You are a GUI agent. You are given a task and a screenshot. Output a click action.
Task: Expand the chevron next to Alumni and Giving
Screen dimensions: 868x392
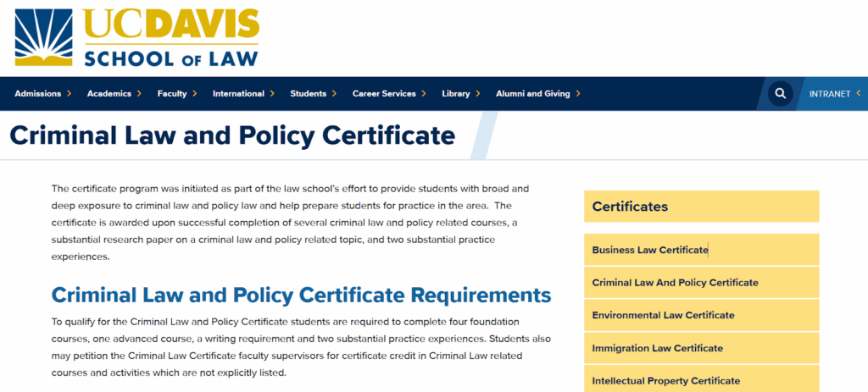pos(578,93)
